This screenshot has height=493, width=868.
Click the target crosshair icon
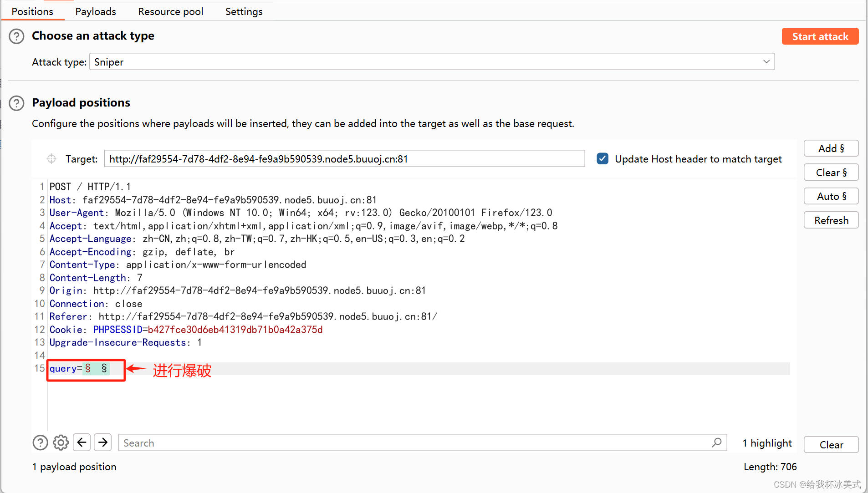51,158
